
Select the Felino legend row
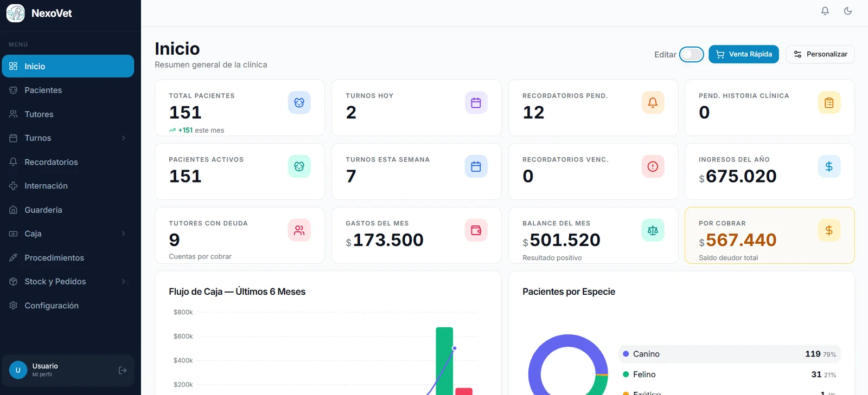[x=730, y=374]
